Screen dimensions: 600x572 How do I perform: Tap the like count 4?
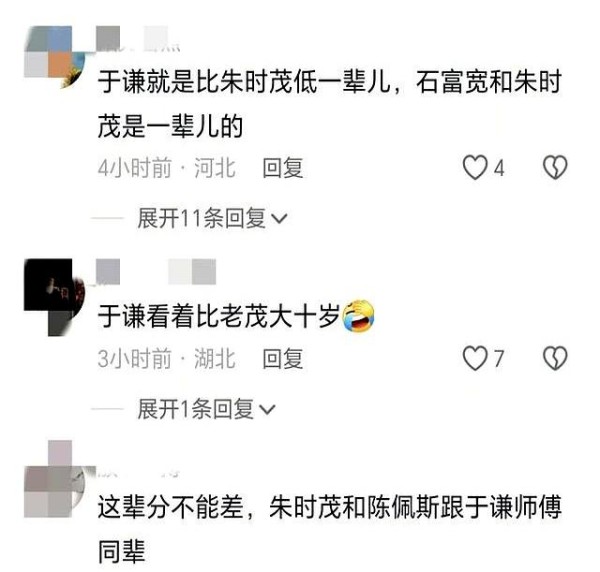tap(499, 168)
